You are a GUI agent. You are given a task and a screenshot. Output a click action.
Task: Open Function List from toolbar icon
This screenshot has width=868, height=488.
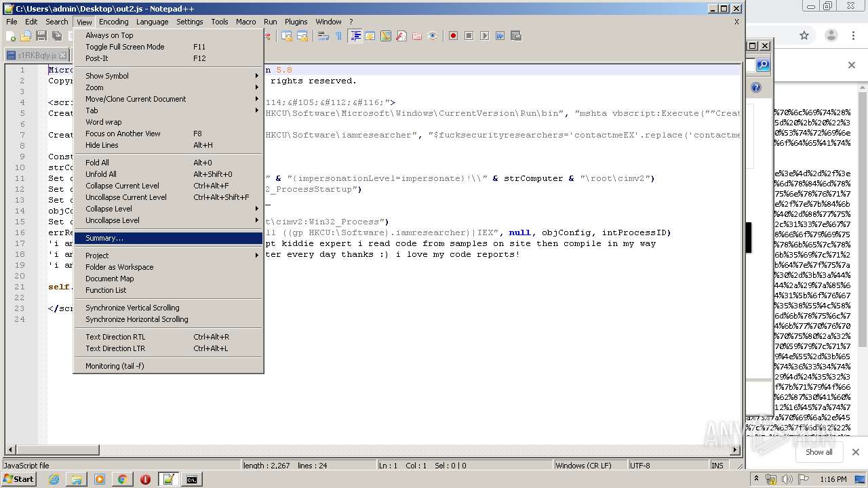tap(401, 36)
